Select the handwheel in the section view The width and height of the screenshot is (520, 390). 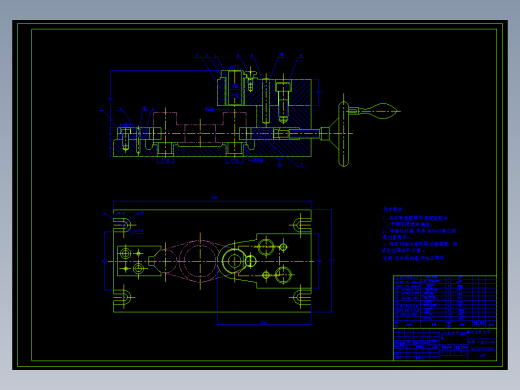(343, 134)
